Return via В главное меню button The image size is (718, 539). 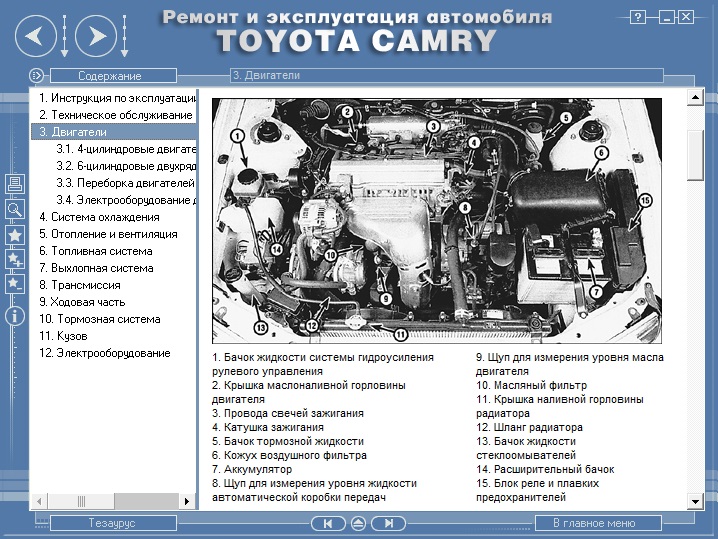pos(598,523)
